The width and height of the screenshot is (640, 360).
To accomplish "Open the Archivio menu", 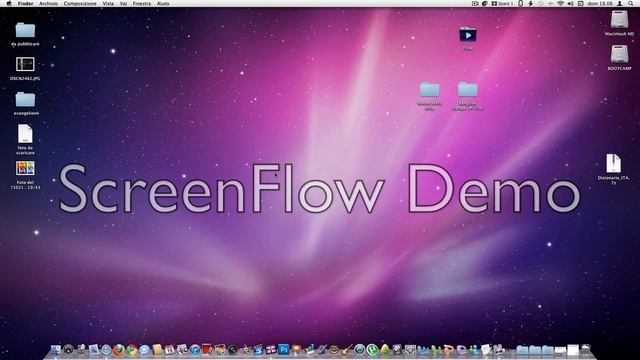I will pos(48,3).
